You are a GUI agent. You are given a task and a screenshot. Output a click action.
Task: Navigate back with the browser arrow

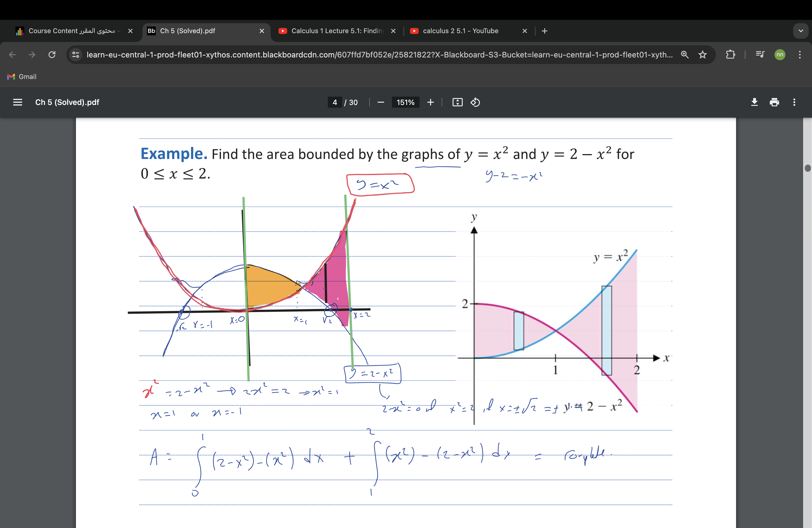12,55
